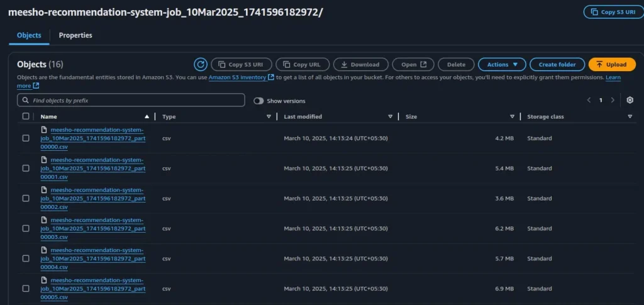The image size is (644, 305).
Task: Click size value 5.7 MB
Action: (504, 258)
